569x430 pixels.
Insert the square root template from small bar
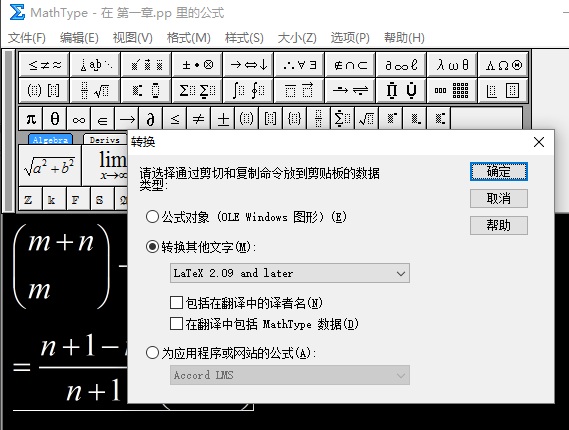pyautogui.click(x=366, y=119)
